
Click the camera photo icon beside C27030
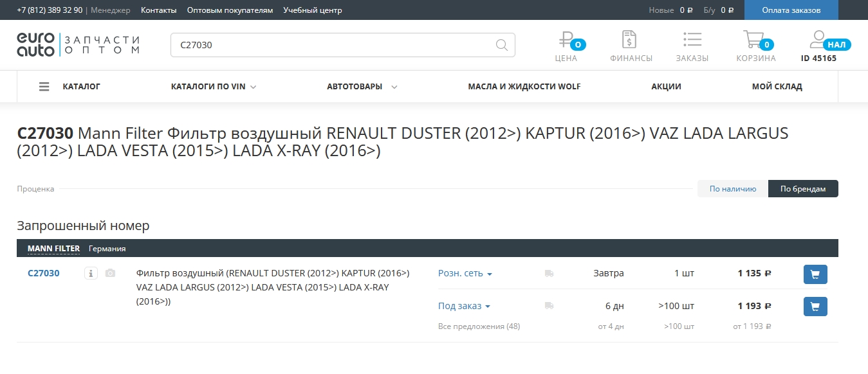(x=110, y=273)
